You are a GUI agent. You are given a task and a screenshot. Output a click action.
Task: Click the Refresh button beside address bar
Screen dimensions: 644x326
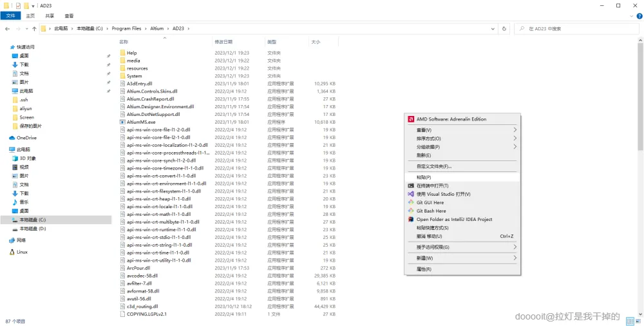point(504,29)
